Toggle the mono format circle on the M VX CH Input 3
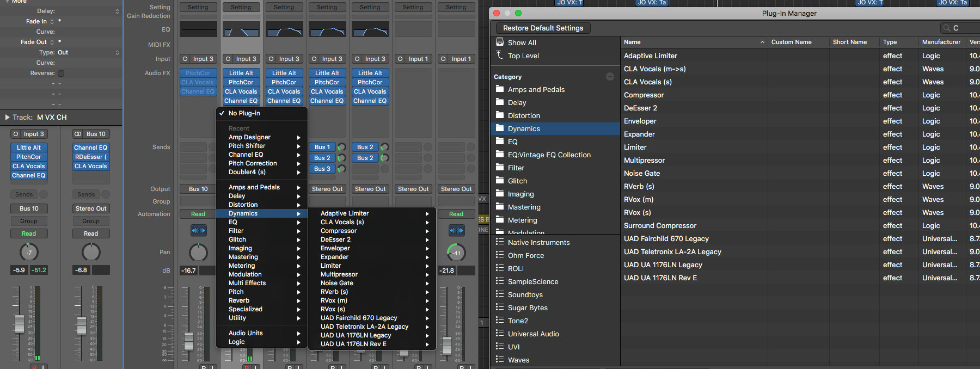This screenshot has width=980, height=369. tap(16, 134)
